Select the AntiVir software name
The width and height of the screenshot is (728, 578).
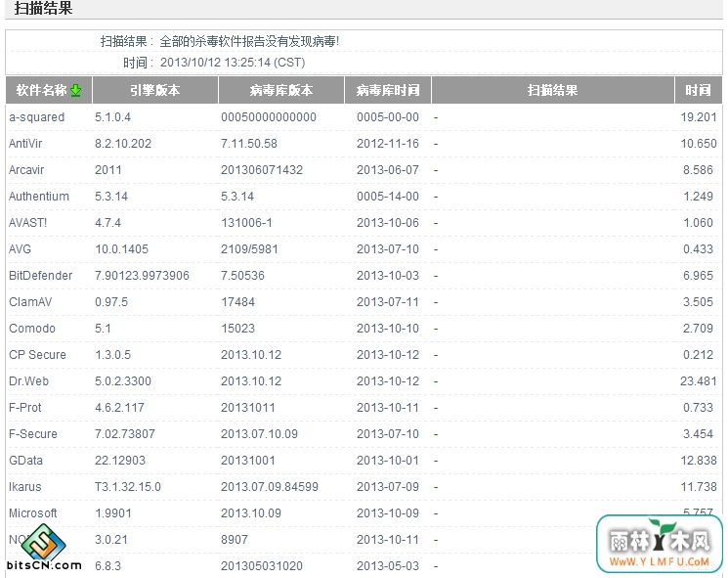coord(25,144)
